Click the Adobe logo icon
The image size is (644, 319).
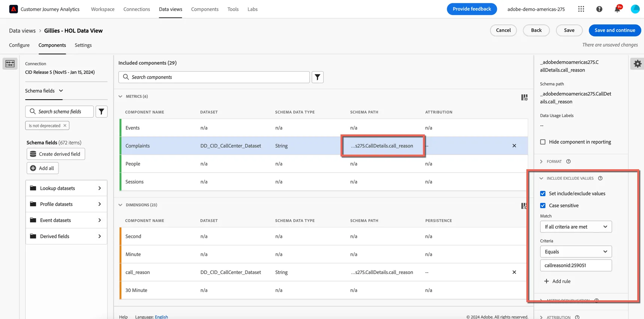click(x=13, y=9)
